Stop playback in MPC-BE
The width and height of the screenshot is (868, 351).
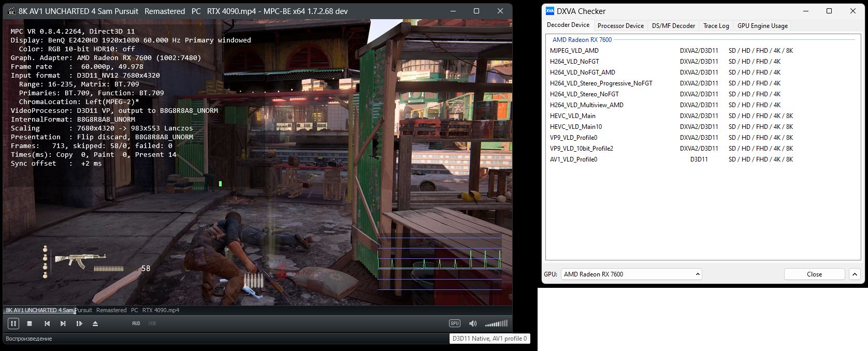[x=30, y=324]
